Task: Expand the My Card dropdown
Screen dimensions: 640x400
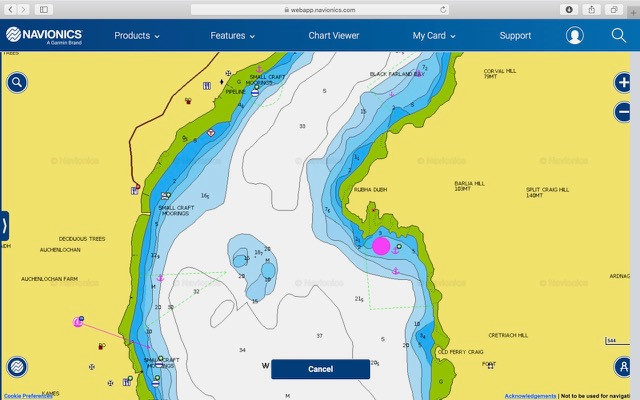Action: pos(434,36)
